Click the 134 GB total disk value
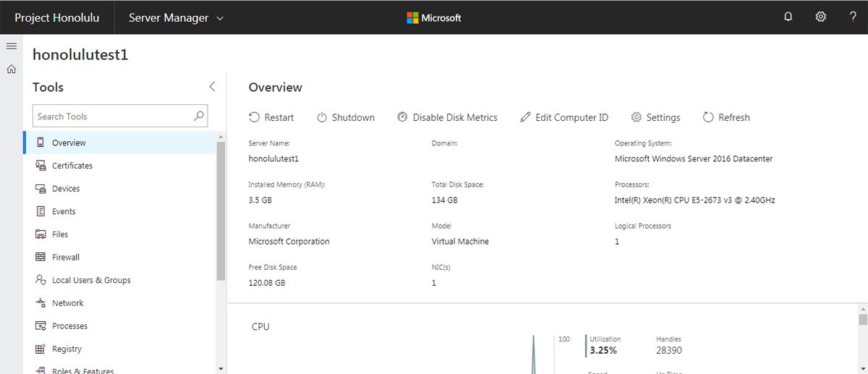 [445, 200]
